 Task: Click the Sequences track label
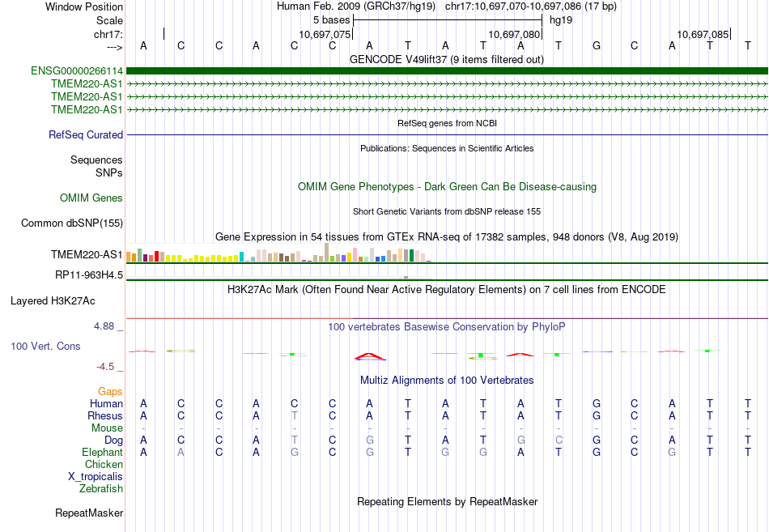[x=96, y=160]
